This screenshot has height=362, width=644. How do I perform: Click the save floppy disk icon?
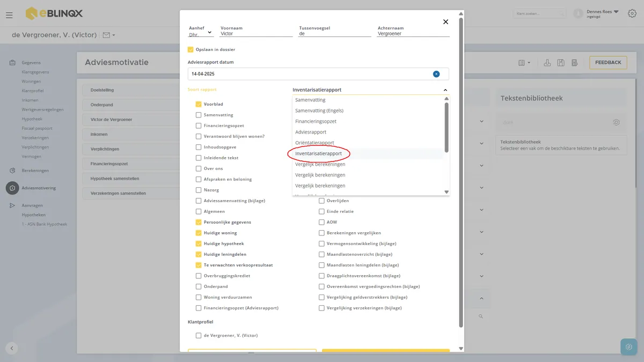pyautogui.click(x=561, y=63)
